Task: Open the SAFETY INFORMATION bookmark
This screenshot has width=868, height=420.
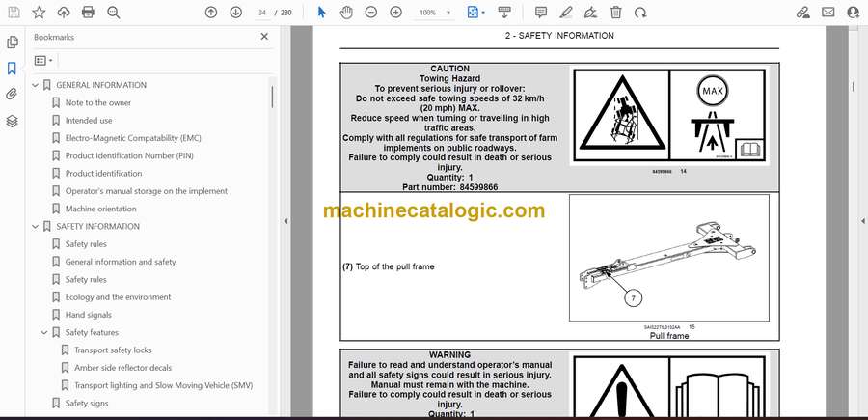Action: pyautogui.click(x=98, y=227)
